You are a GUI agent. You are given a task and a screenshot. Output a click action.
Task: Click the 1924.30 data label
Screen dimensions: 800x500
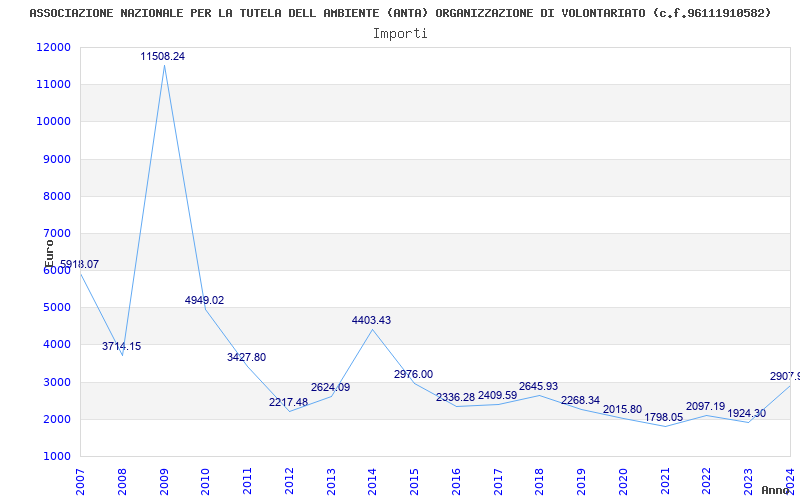click(746, 413)
